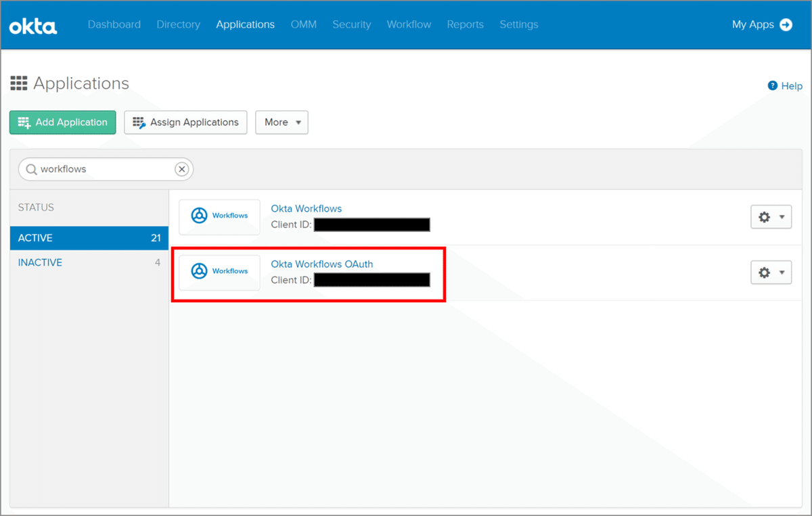812x516 pixels.
Task: Click the search field containing workflows
Action: [x=106, y=169]
